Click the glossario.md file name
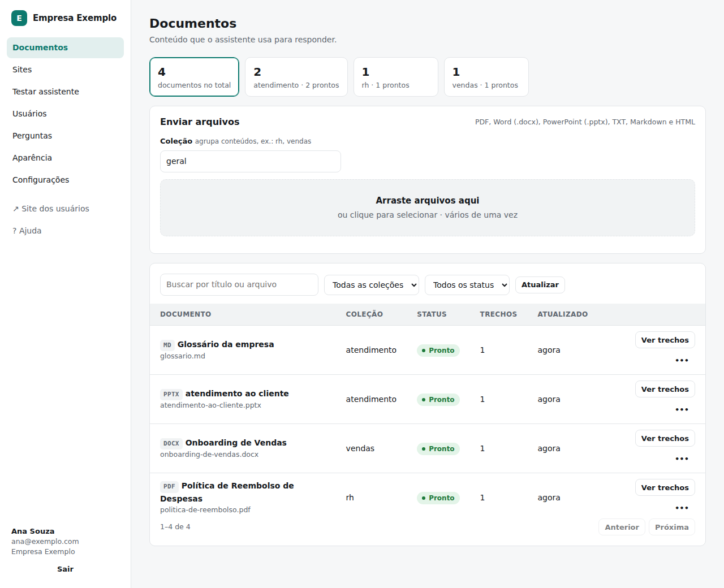The image size is (724, 588). tap(183, 356)
